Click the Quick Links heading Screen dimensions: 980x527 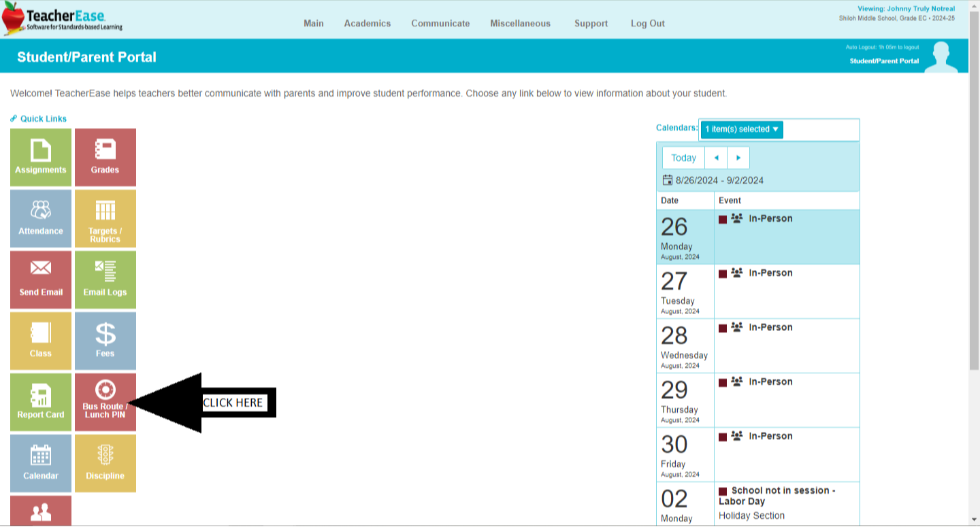(x=44, y=118)
